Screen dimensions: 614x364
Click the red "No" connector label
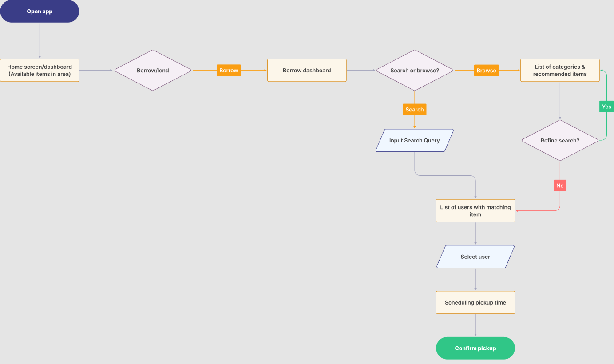click(560, 186)
